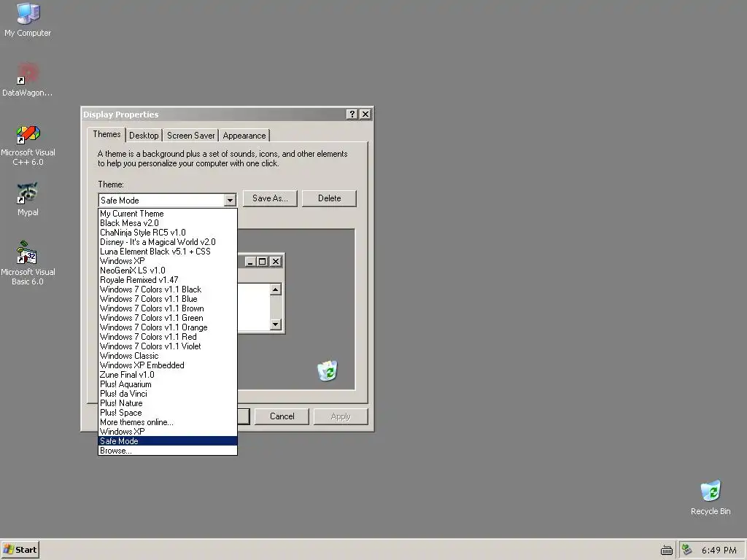Screen dimensions: 747x560
Task: Click preview window scroll down arrow
Action: pyautogui.click(x=275, y=324)
